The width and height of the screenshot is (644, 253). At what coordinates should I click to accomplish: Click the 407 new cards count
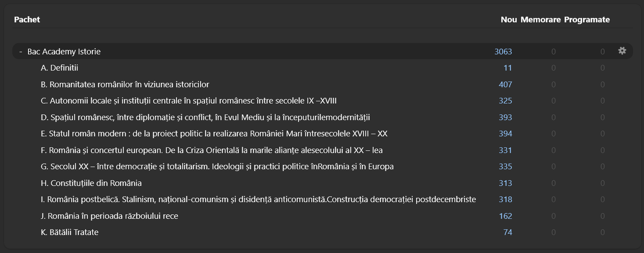(505, 85)
